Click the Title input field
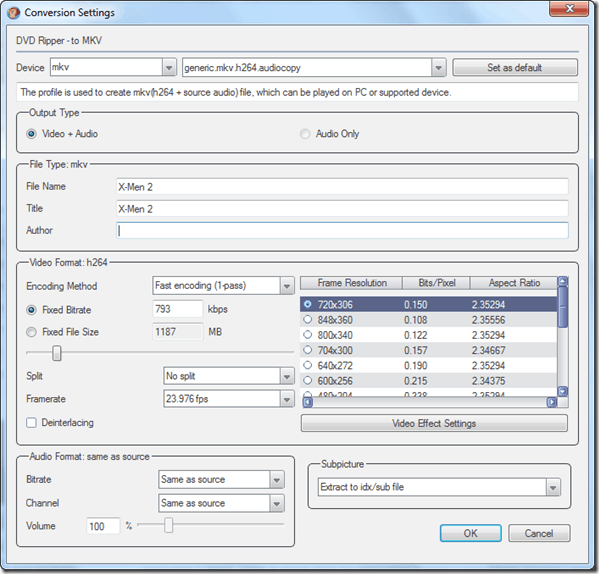599x574 pixels. tap(342, 209)
